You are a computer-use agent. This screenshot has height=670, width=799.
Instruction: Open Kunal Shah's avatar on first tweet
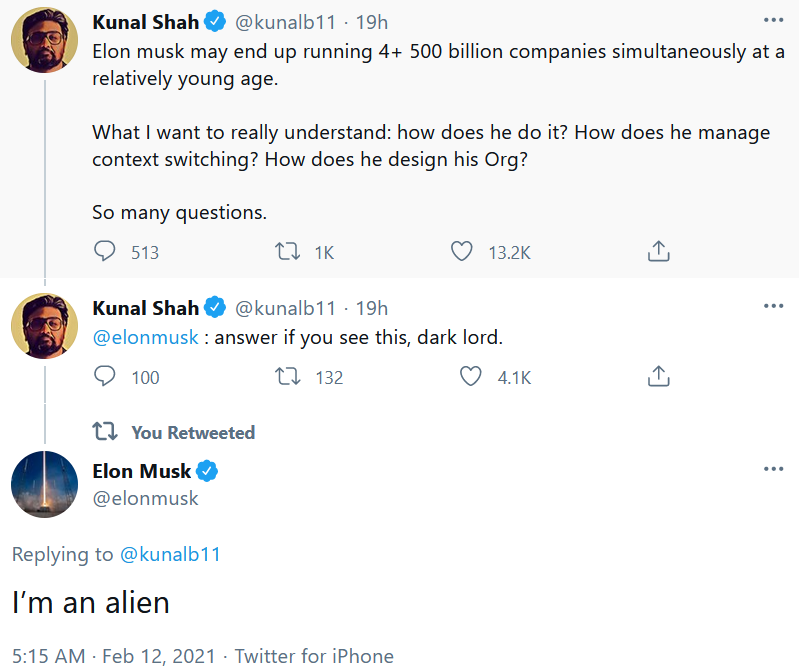click(x=44, y=40)
